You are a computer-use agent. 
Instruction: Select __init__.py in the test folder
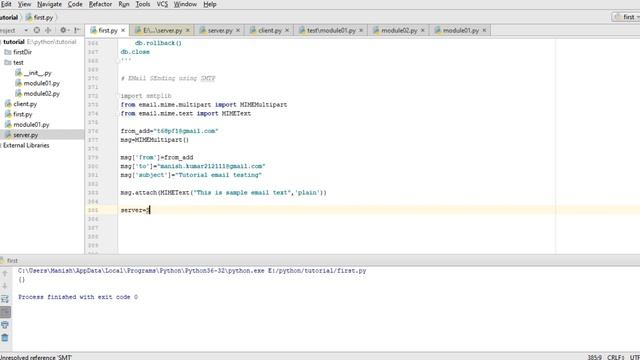click(38, 73)
